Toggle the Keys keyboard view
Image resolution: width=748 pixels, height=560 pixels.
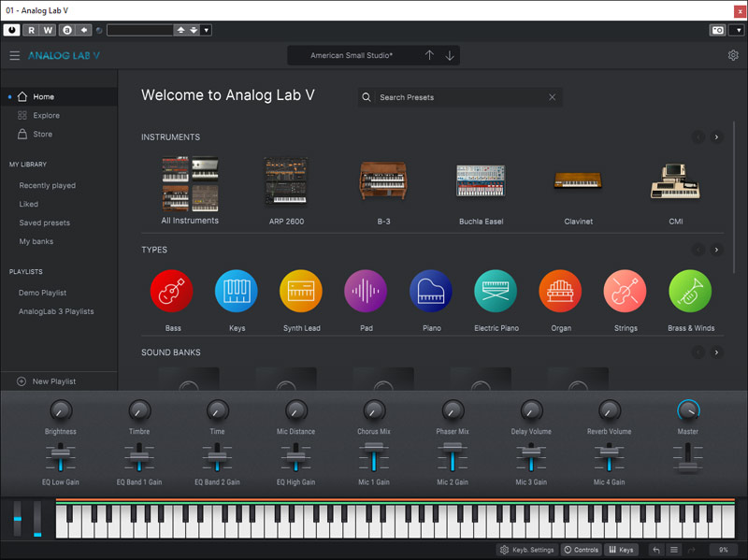point(620,550)
